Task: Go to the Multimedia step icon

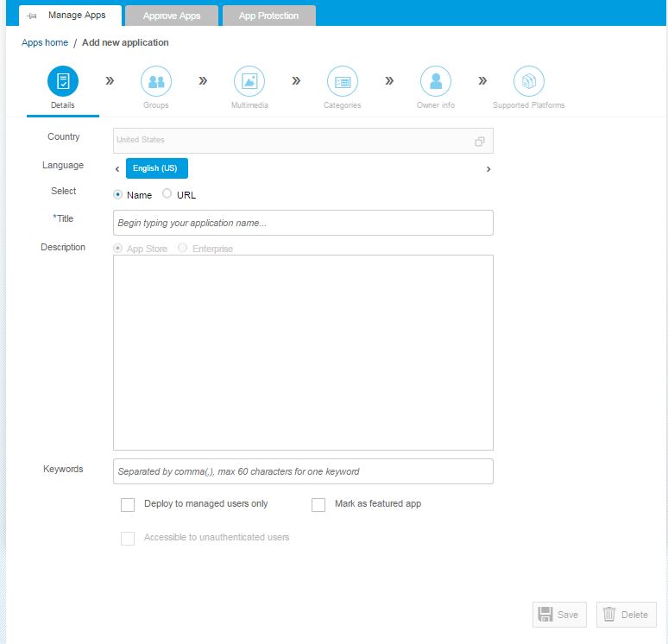Action: coord(249,82)
